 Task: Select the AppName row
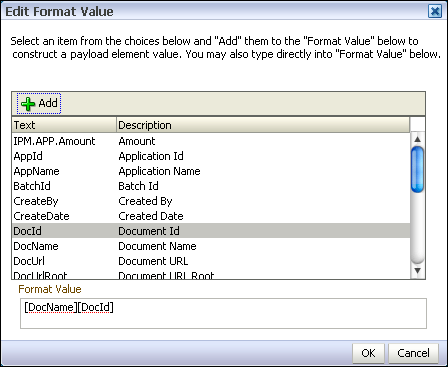pos(211,171)
